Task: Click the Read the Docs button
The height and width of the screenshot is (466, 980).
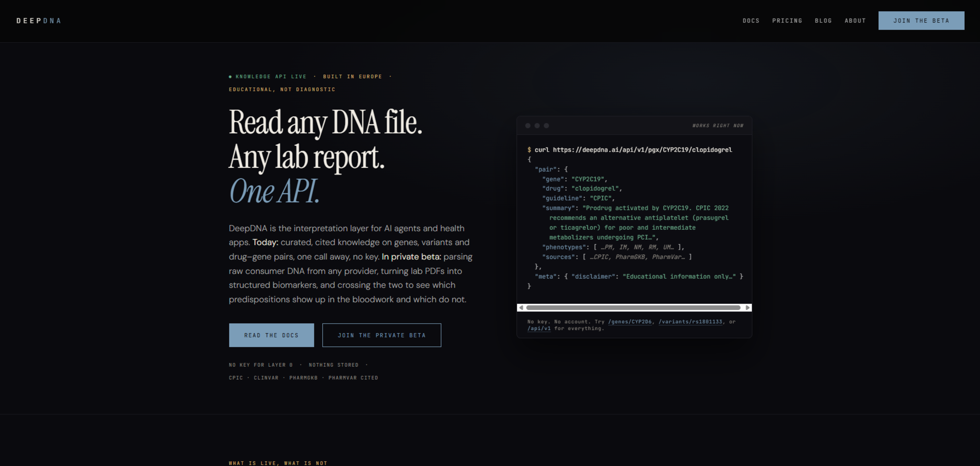Action: coord(271,335)
